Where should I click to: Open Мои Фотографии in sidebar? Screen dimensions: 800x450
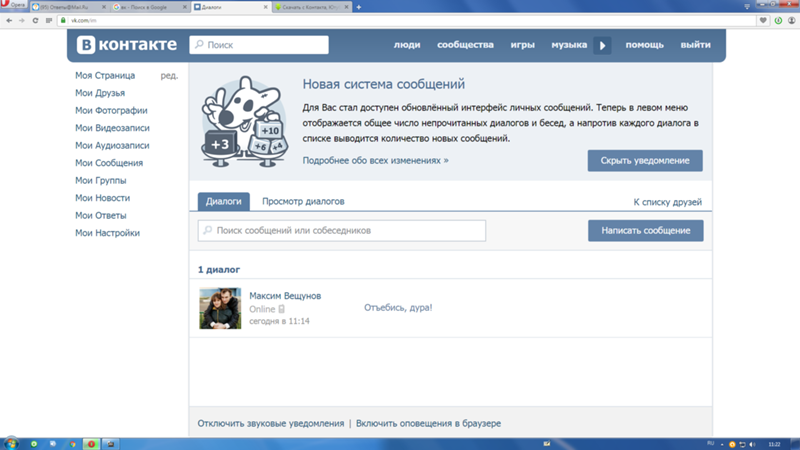(111, 110)
